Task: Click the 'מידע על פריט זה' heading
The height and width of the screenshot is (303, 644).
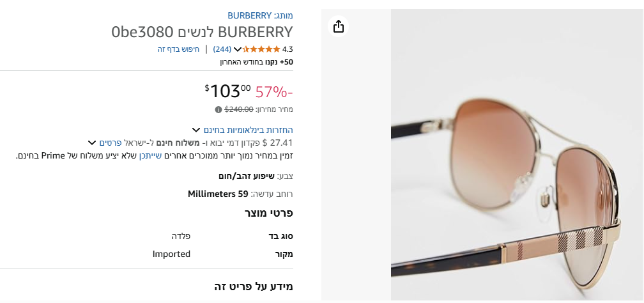Action: coord(253,286)
